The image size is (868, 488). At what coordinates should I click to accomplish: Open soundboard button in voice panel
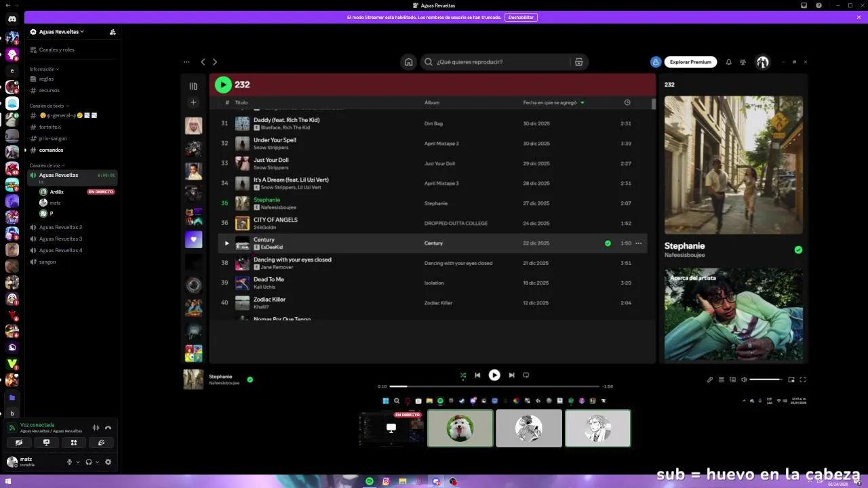coord(101,443)
